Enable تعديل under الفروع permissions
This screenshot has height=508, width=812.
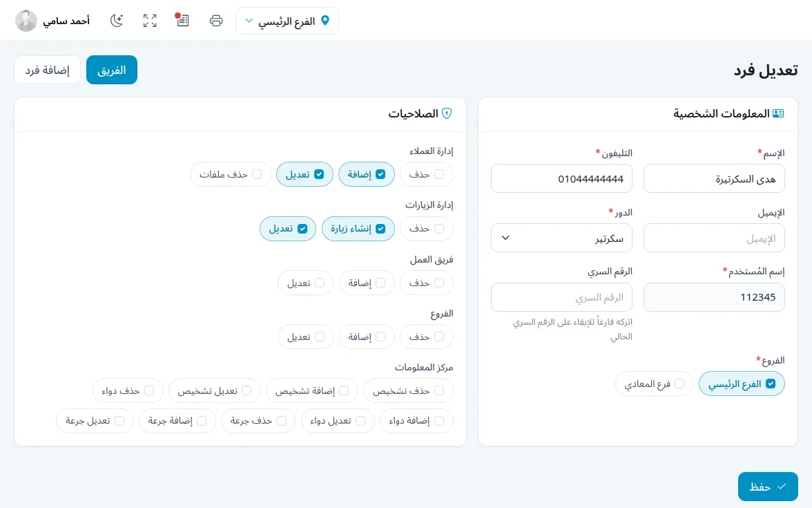pos(320,337)
